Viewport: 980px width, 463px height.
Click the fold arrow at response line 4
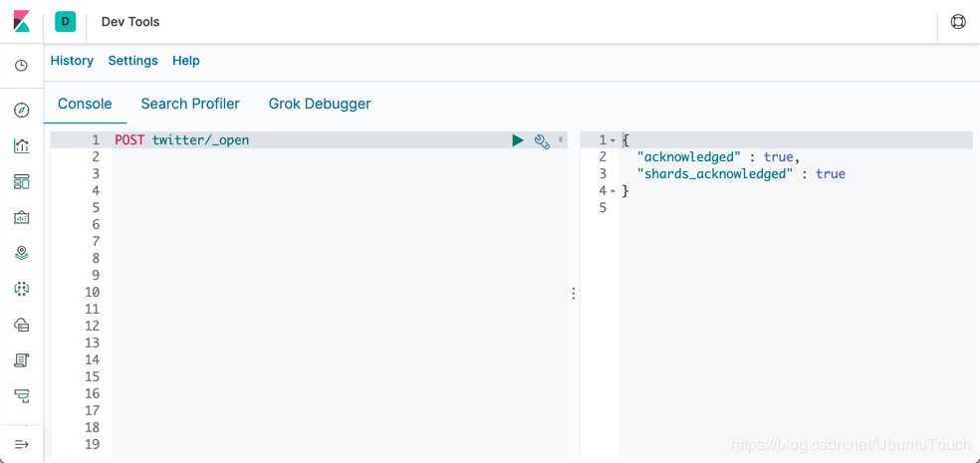pyautogui.click(x=613, y=191)
